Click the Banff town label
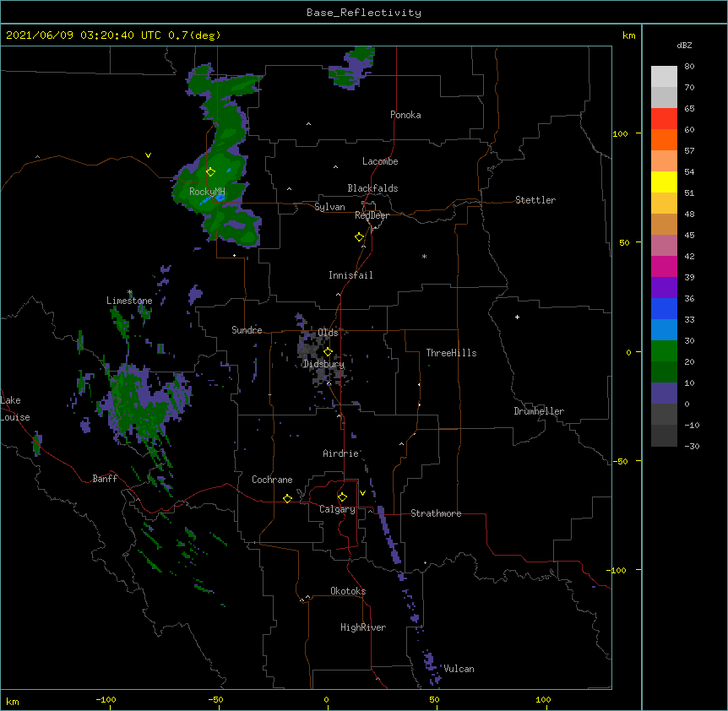This screenshot has width=728, height=711. (105, 479)
